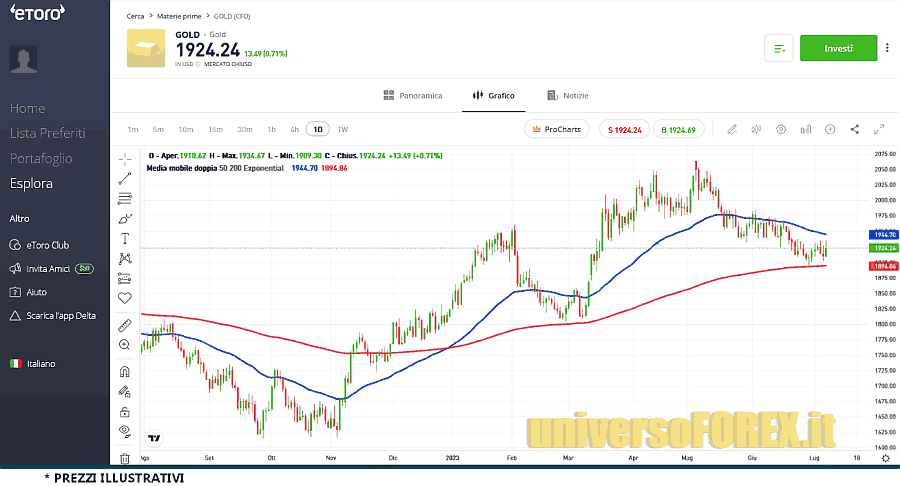Viewport: 900px width, 486px height.
Task: Select the 1W timeframe
Action: [x=343, y=129]
